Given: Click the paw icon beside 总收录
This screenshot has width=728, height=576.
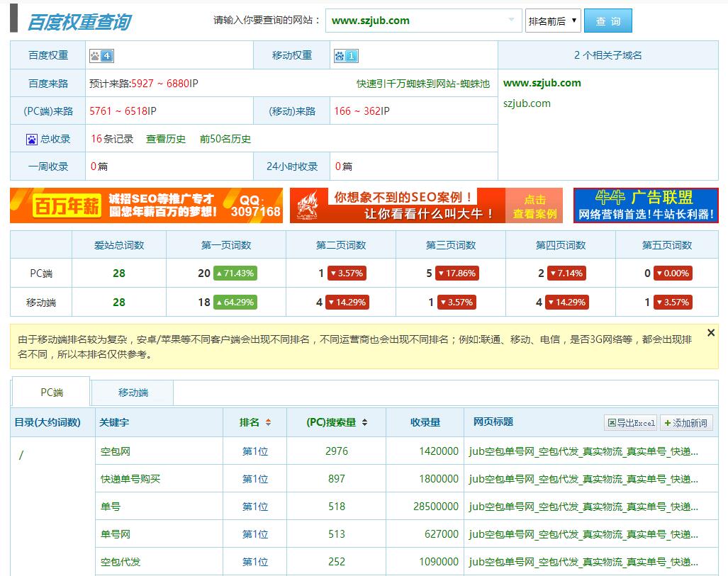Looking at the screenshot, I should coord(32,140).
